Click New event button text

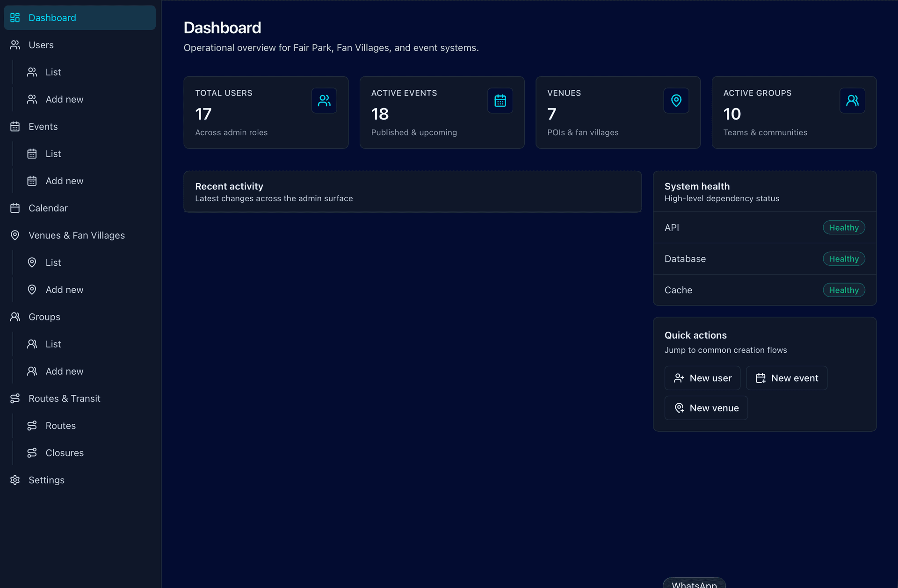[795, 378]
